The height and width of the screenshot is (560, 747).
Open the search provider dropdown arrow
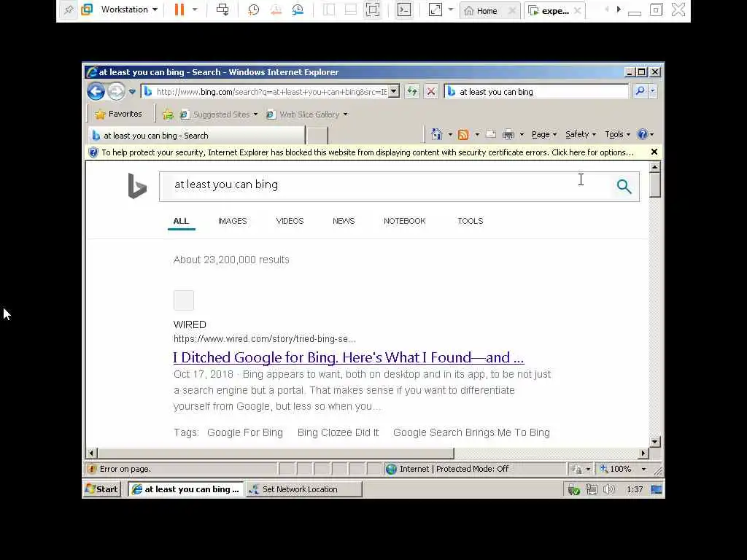pos(653,91)
